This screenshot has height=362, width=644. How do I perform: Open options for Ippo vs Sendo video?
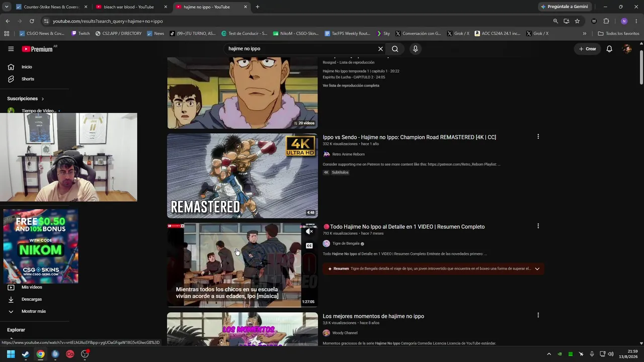[x=538, y=137]
